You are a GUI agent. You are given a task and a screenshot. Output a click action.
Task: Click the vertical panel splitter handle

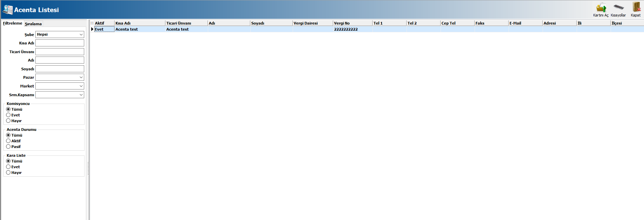[x=88, y=168]
